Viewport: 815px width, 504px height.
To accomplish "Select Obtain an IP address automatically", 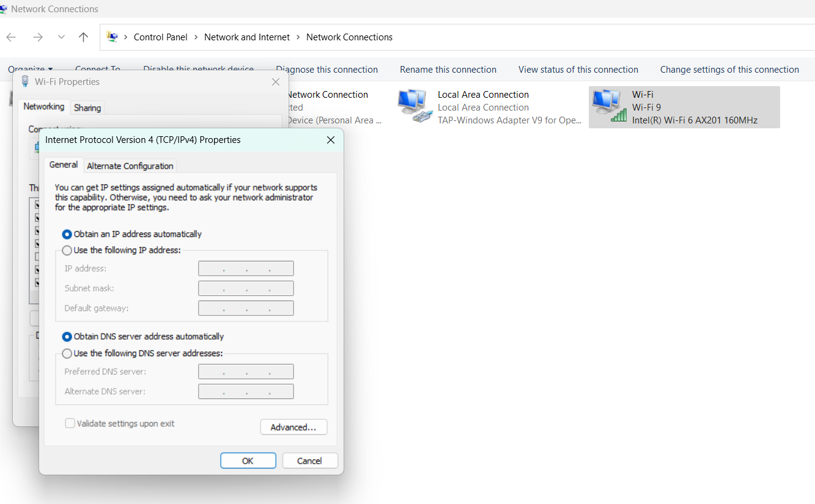I will point(67,234).
